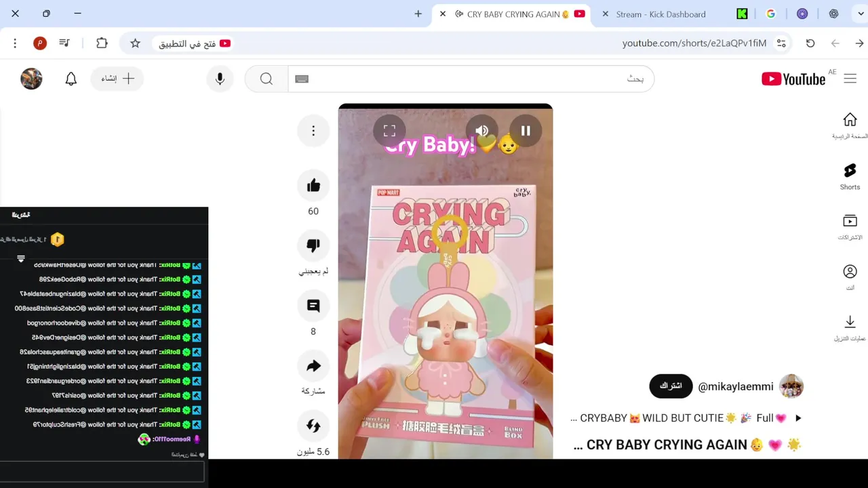Reload the page using the refresh icon
The width and height of the screenshot is (868, 488).
(810, 43)
